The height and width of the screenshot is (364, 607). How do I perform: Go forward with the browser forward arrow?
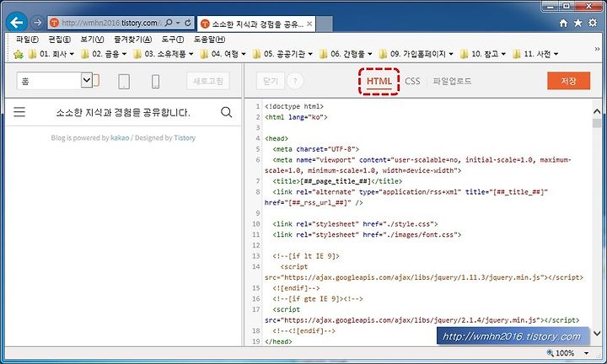coord(37,23)
